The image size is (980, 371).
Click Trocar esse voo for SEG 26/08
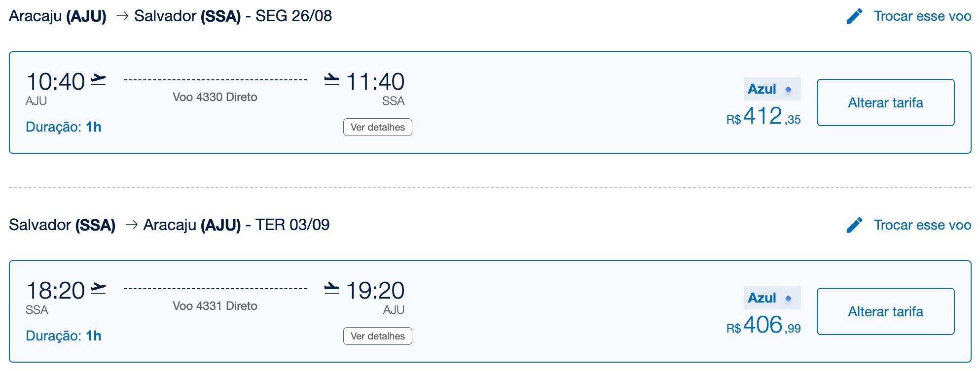coord(922,16)
